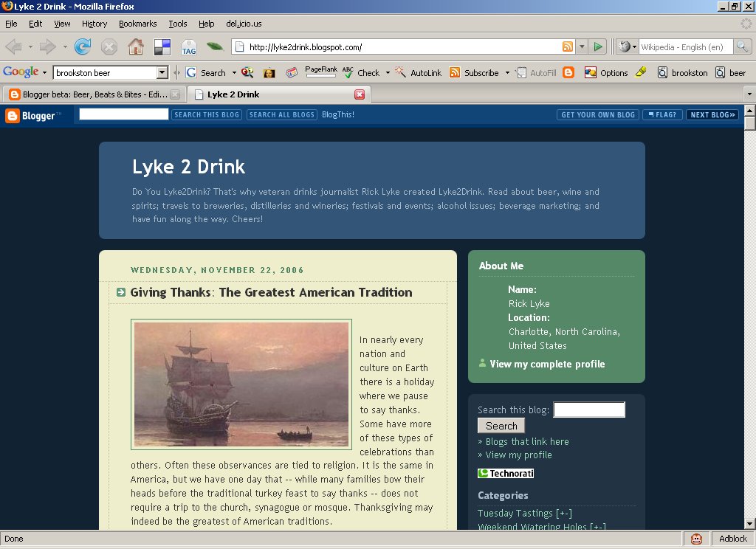This screenshot has width=756, height=549.
Task: Open the View menu
Action: click(x=62, y=24)
